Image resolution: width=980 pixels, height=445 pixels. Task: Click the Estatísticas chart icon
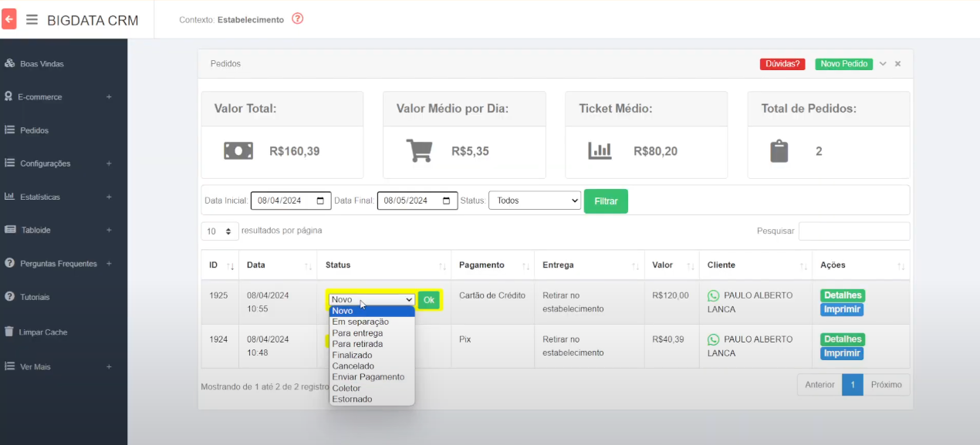pos(9,196)
